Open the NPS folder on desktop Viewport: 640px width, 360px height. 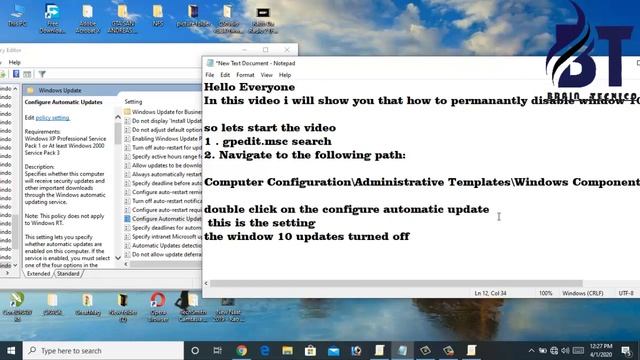pos(158,16)
